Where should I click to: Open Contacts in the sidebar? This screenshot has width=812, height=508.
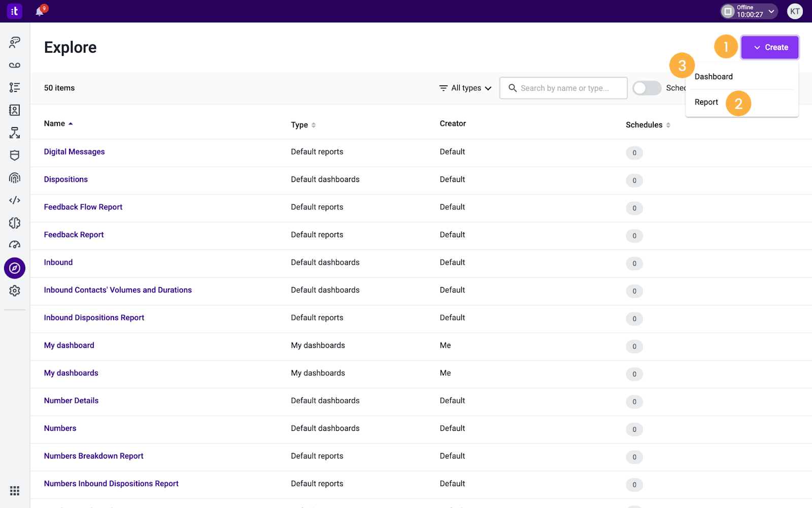pos(14,110)
